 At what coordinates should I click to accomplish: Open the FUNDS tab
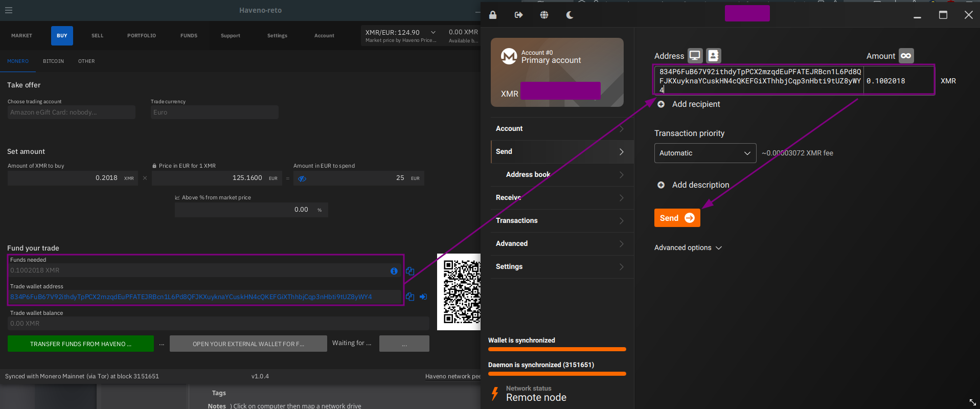pos(189,36)
